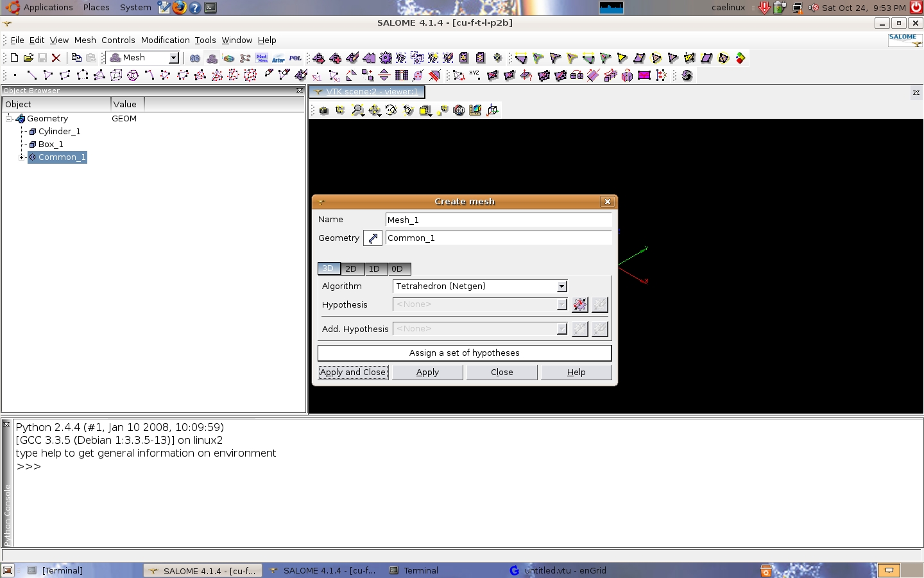The width and height of the screenshot is (924, 578).
Task: Click the LOD level of detail icon
Action: tap(459, 110)
